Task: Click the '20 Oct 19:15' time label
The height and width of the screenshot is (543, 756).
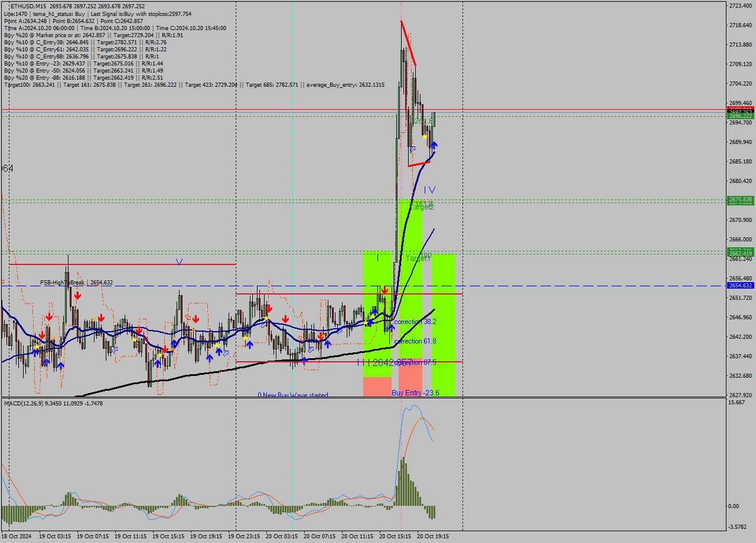Action: [433, 537]
